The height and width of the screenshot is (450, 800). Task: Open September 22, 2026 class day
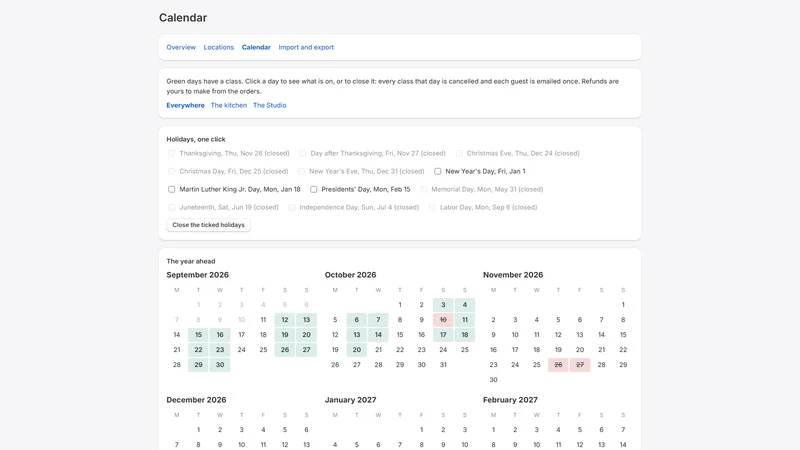(x=198, y=350)
